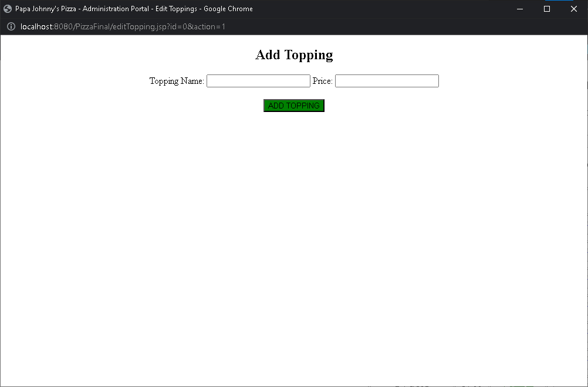Click the Add Topping page heading
The height and width of the screenshot is (387, 588).
tap(294, 55)
